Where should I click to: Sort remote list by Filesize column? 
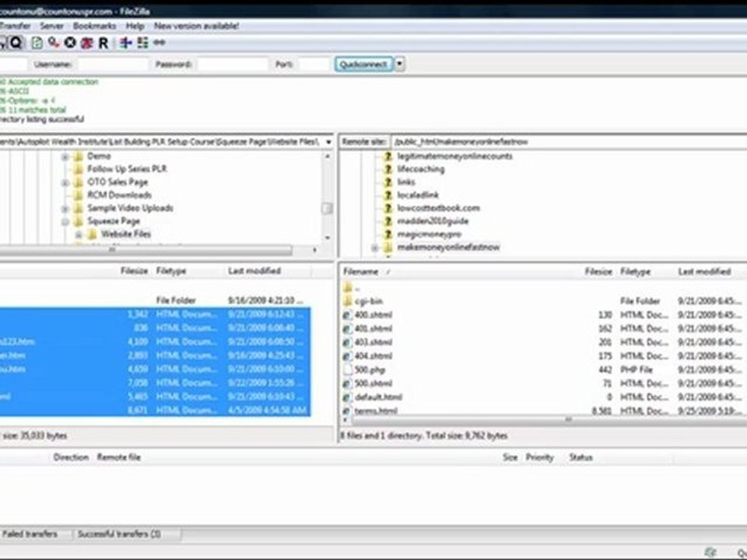pyautogui.click(x=598, y=272)
